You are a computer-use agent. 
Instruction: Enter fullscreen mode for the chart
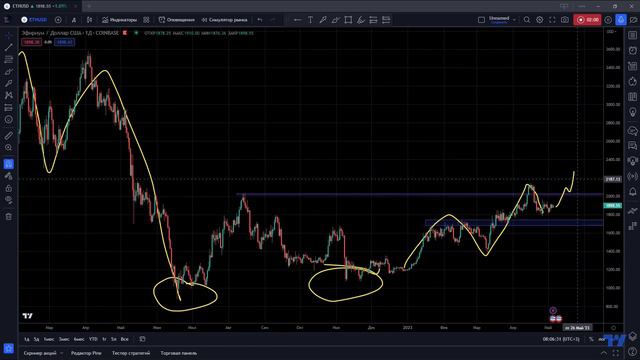tap(552, 20)
